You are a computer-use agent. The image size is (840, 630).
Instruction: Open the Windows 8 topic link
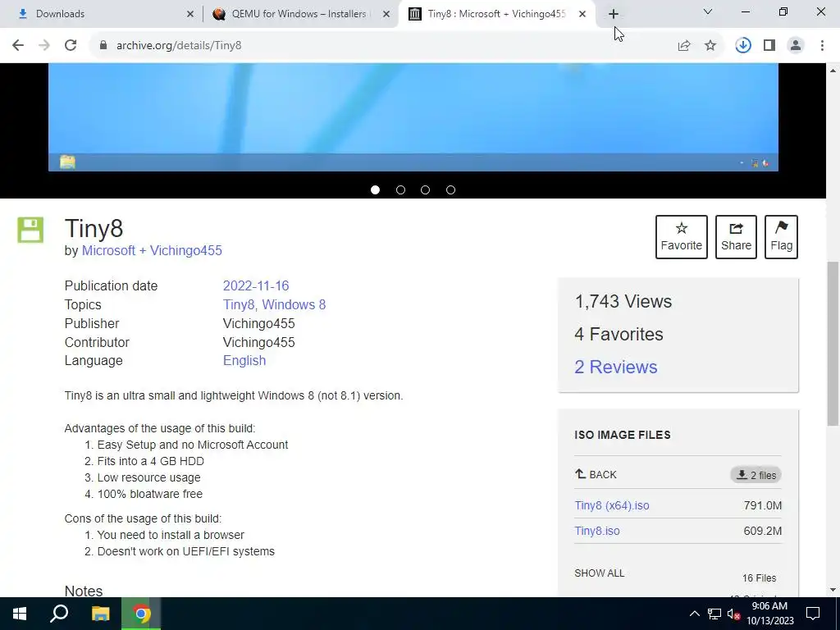tap(294, 304)
